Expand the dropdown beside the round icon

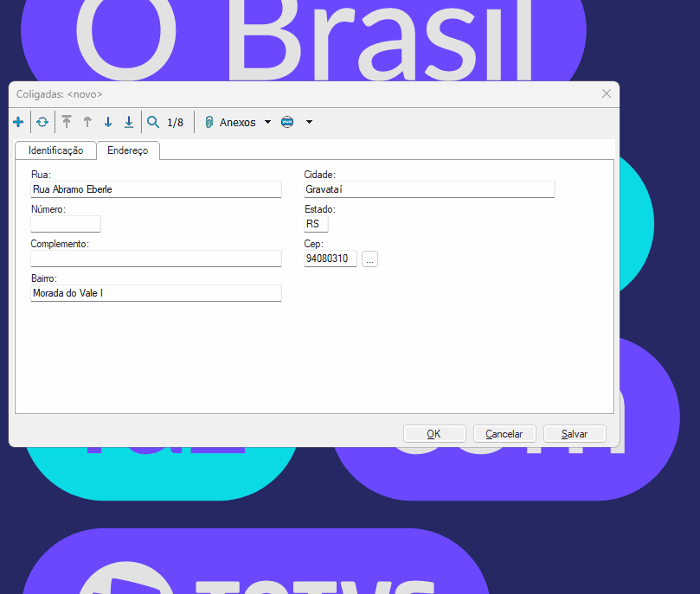coord(309,122)
